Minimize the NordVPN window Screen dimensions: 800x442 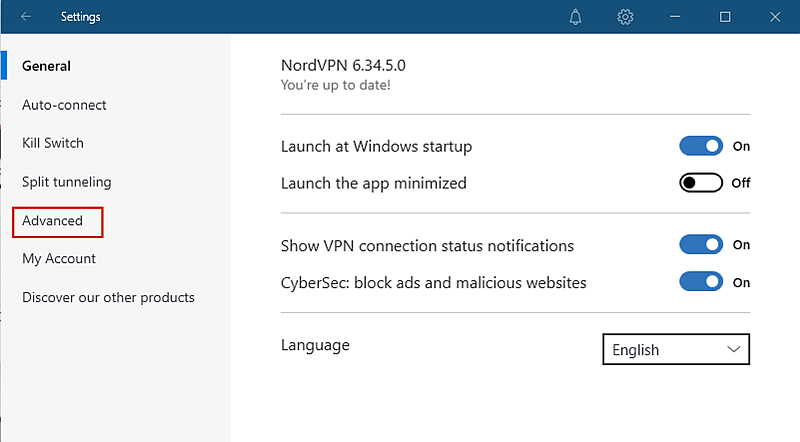pos(675,17)
